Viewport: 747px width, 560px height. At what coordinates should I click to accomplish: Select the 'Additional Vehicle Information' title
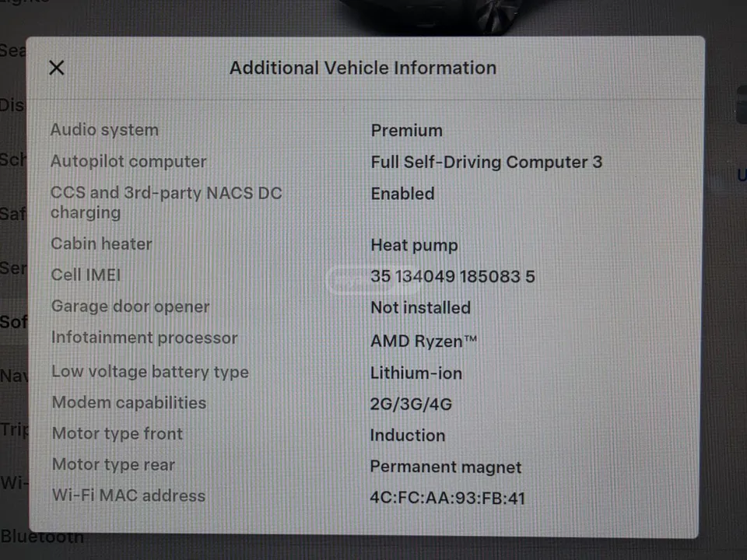[363, 68]
